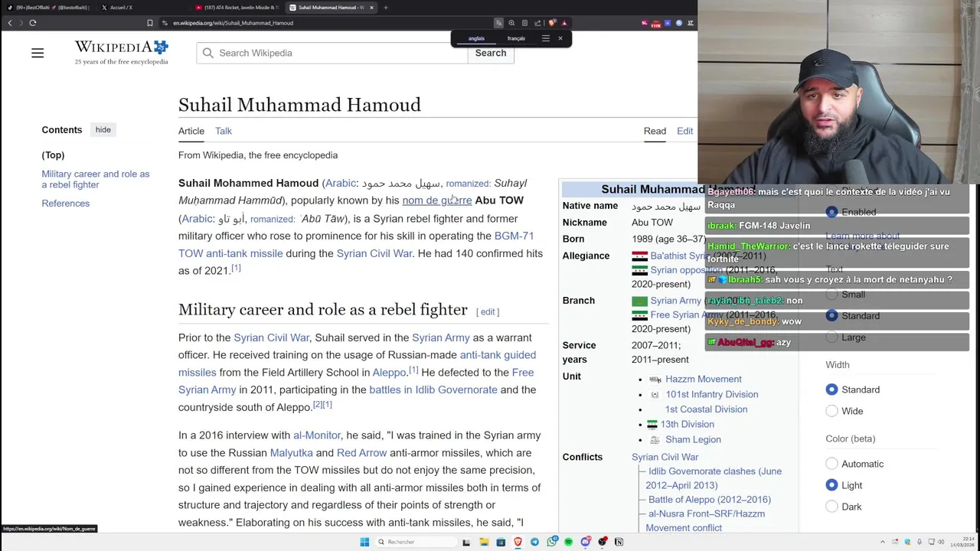Hide the Contents sidebar
Image resolution: width=980 pixels, height=551 pixels.
pyautogui.click(x=103, y=129)
